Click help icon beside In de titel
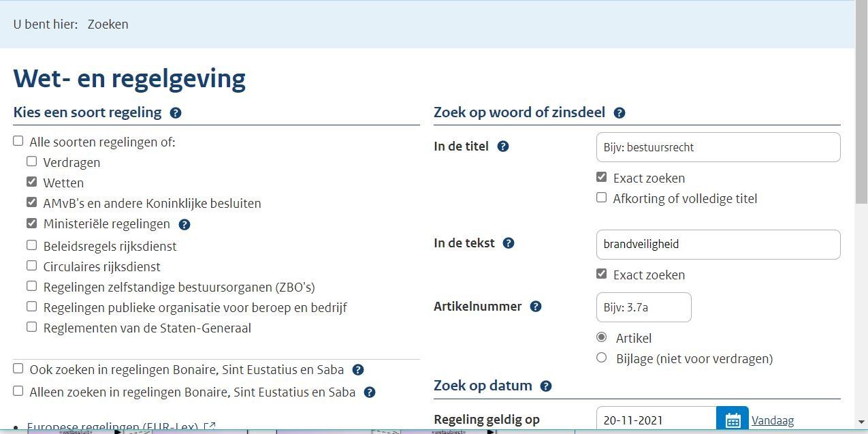 pyautogui.click(x=503, y=146)
